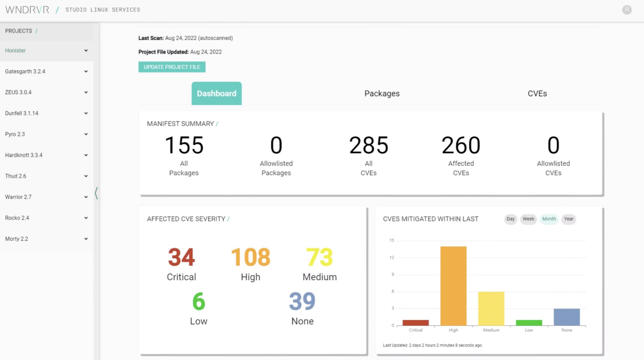Open the user account profile icon

[x=627, y=10]
